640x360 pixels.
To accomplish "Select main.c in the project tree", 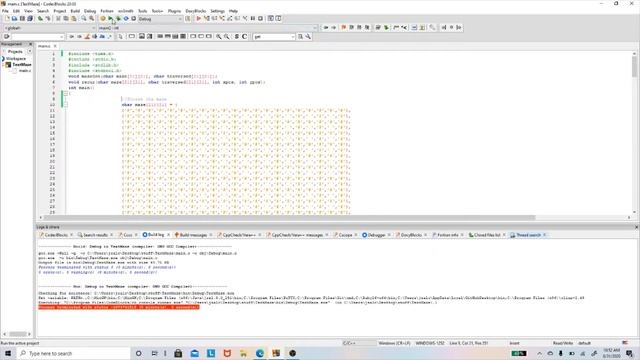I will (24, 71).
